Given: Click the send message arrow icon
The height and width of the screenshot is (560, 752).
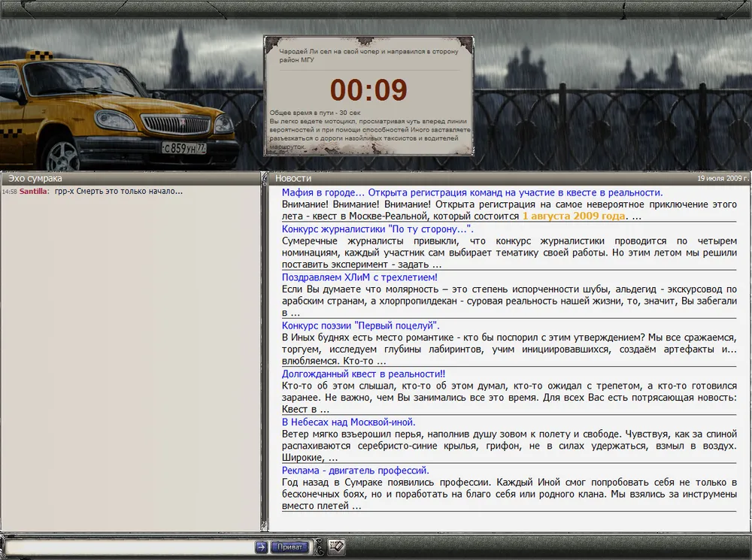Looking at the screenshot, I should 261,546.
